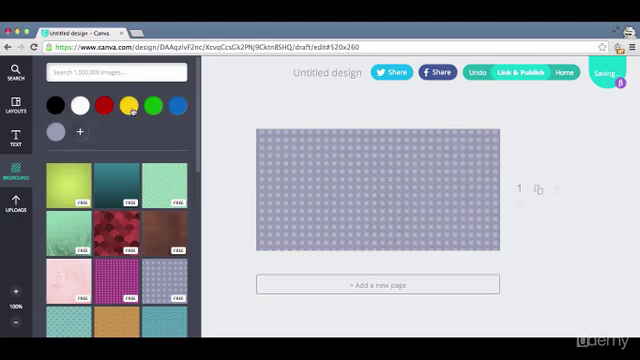Switch to the Background tab
The image size is (640, 360).
[16, 171]
